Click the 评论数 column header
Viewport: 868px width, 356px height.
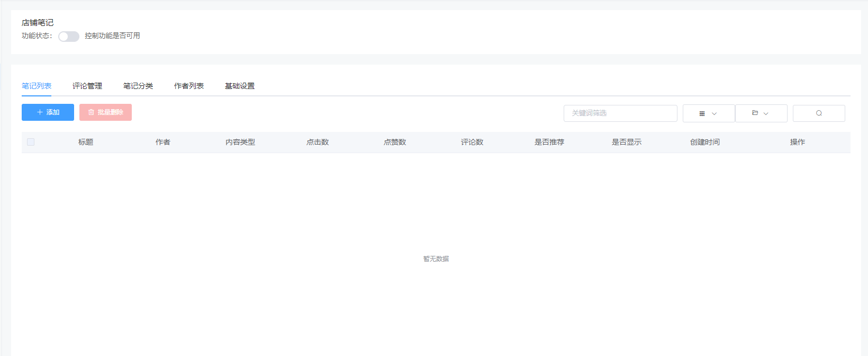point(472,142)
